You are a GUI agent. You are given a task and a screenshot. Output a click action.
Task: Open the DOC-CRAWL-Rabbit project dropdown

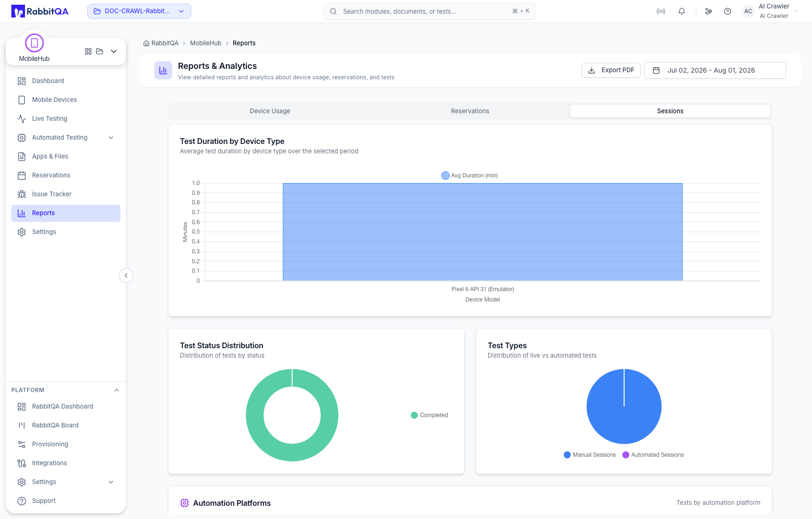pyautogui.click(x=139, y=11)
